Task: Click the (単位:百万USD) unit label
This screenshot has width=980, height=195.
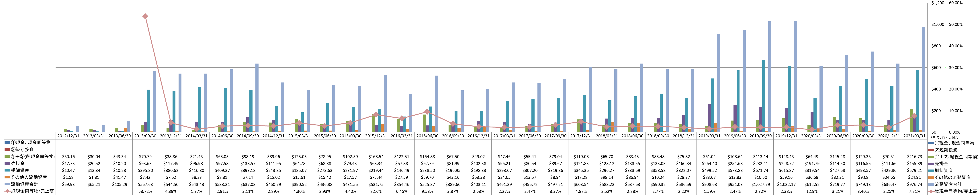Action: tap(944, 137)
